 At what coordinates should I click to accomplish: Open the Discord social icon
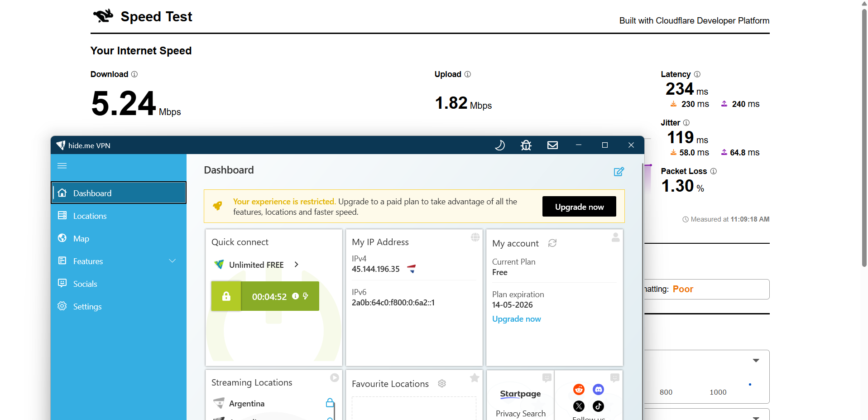point(598,389)
